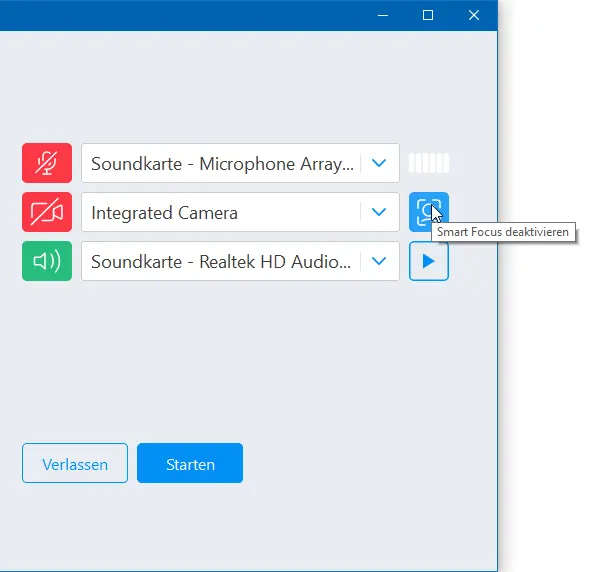Begin the session with Starten

(x=190, y=463)
